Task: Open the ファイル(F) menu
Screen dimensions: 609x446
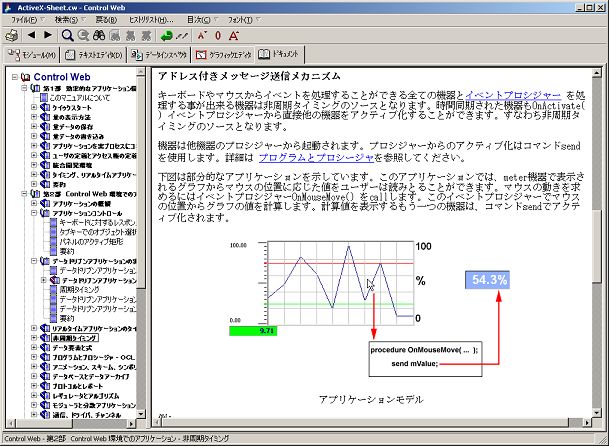Action: [23, 19]
